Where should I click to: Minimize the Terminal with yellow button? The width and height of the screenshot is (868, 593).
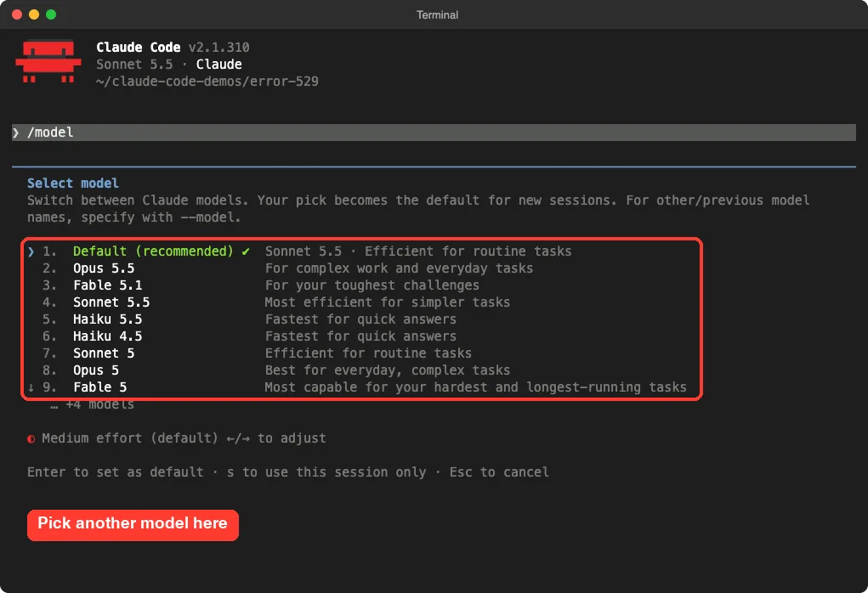[x=34, y=15]
